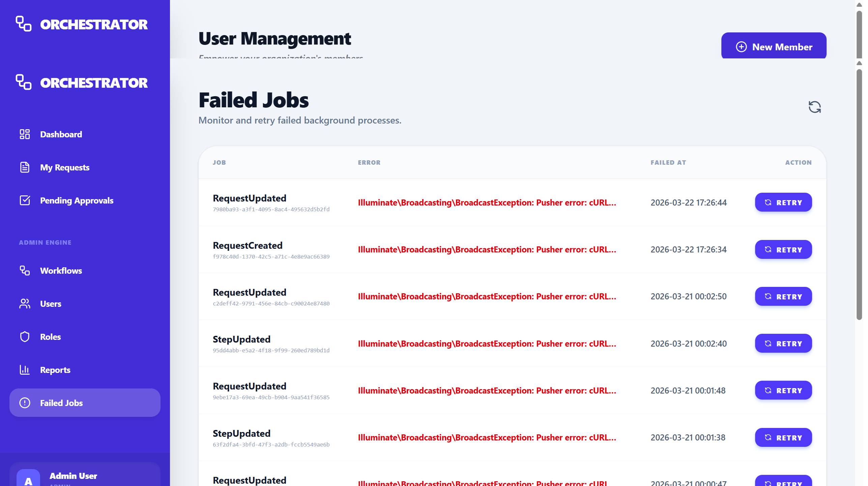Go to the Roles page
The height and width of the screenshot is (486, 868).
51,337
